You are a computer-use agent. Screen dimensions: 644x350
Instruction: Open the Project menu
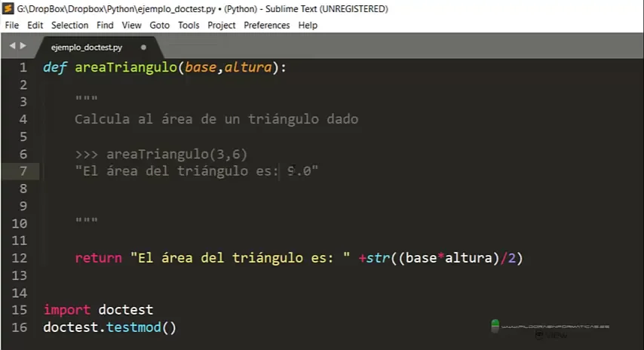[x=222, y=25]
